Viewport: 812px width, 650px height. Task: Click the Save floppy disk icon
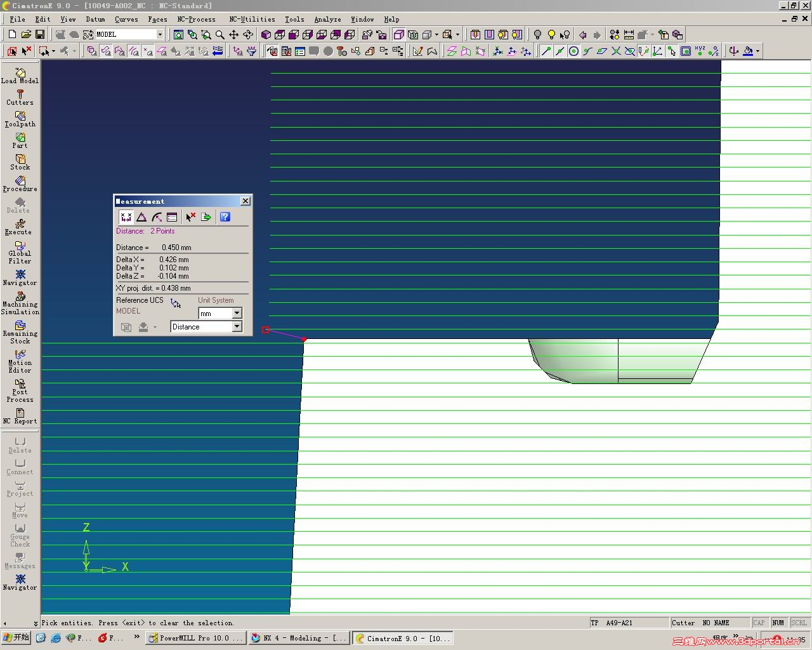click(40, 34)
